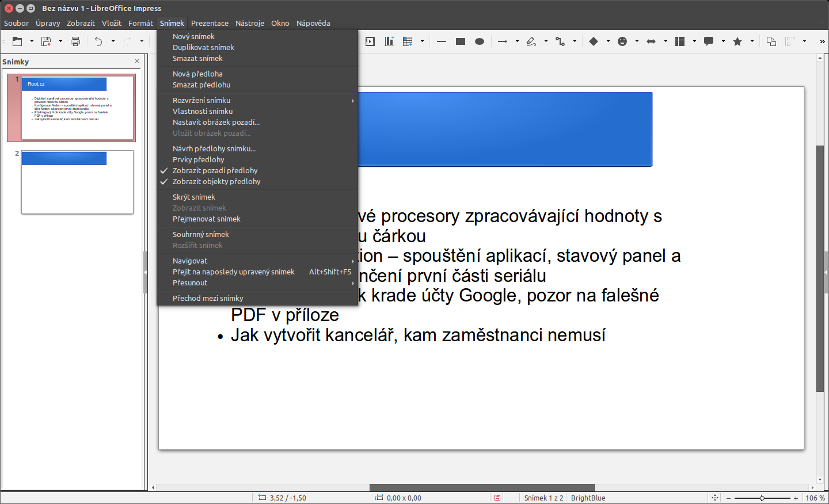Open dropdown arrow beside Save icon
The image size is (829, 504).
pyautogui.click(x=60, y=41)
